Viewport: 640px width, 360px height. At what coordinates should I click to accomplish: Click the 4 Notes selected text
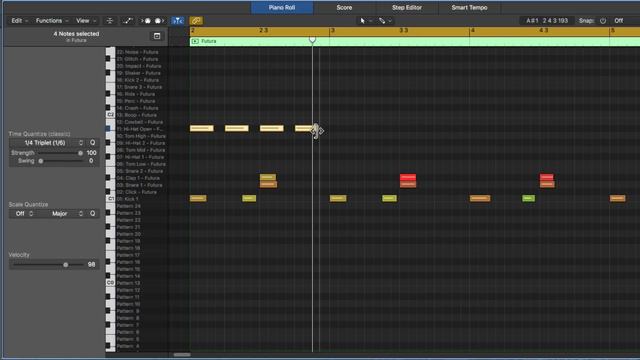click(76, 34)
